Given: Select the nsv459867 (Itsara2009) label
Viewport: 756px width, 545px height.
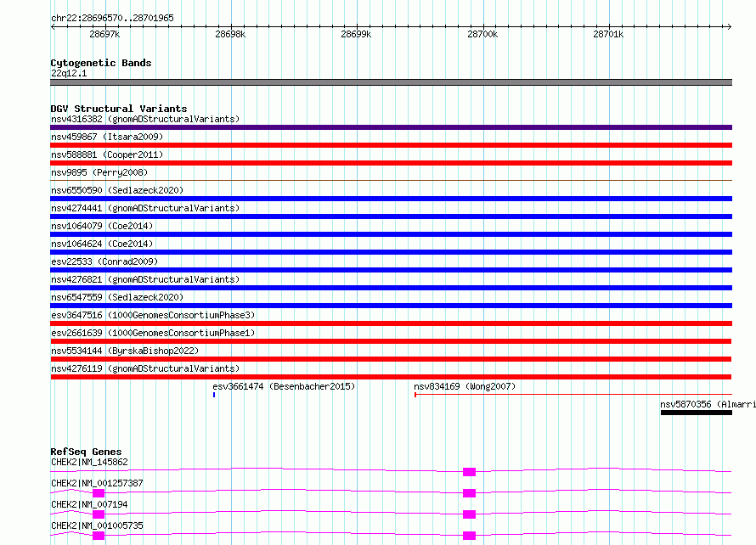Looking at the screenshot, I should pyautogui.click(x=107, y=137).
